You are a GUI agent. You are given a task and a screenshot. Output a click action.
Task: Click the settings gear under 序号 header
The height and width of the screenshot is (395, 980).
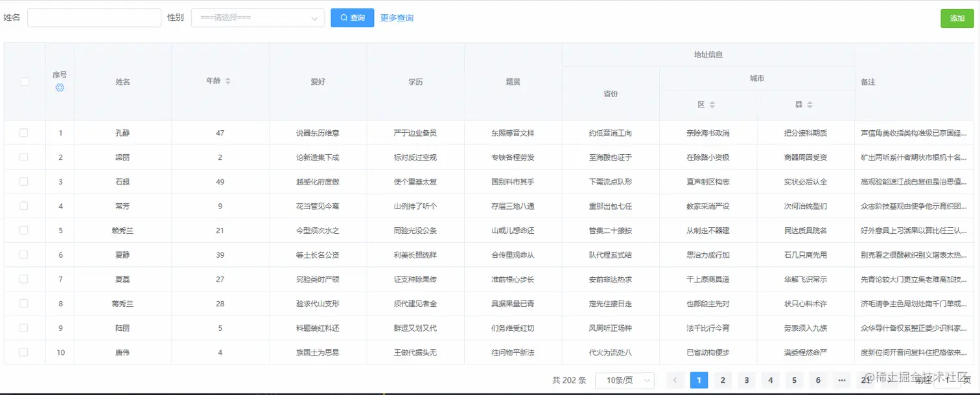pos(60,87)
